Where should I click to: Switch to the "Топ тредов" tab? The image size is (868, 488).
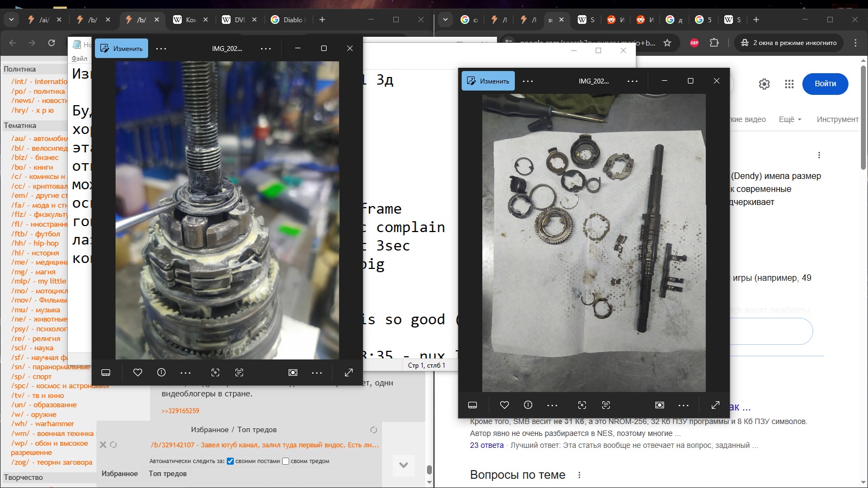[x=168, y=473]
